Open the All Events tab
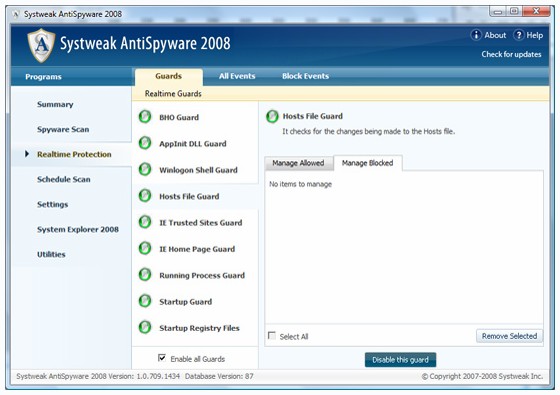This screenshot has height=395, width=560. coord(237,76)
